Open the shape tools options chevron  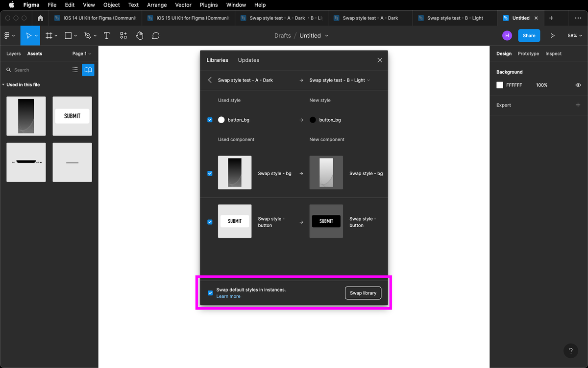click(75, 36)
